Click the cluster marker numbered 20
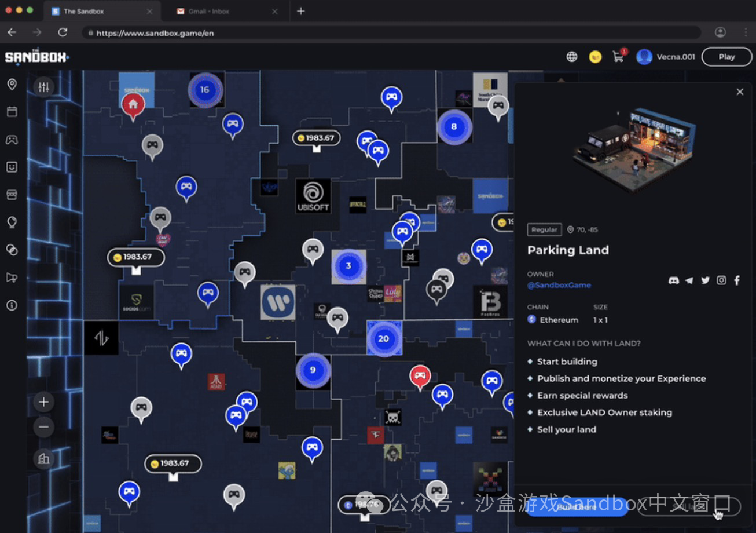Viewport: 756px width, 533px height. click(384, 339)
